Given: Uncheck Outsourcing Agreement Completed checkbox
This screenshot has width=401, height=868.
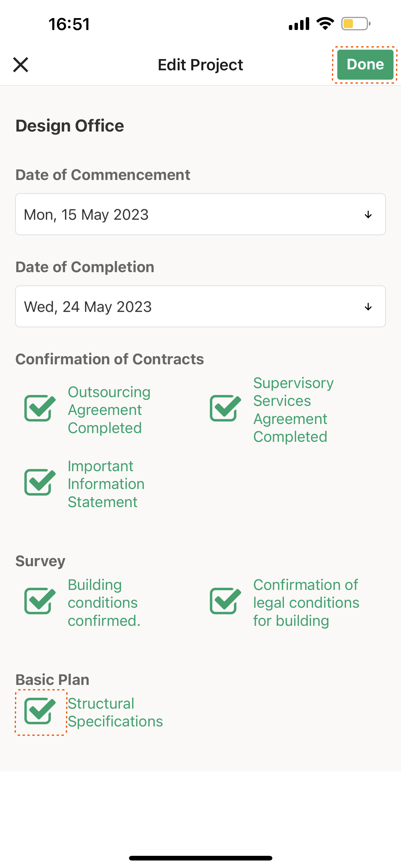Looking at the screenshot, I should click(x=40, y=408).
